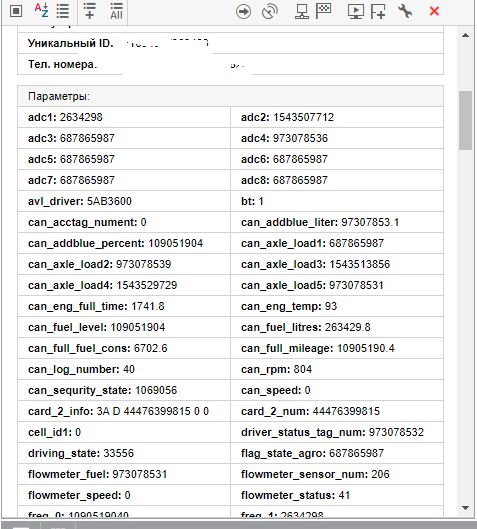Toggle the square select-all box icon
The image size is (477, 529).
point(16,11)
